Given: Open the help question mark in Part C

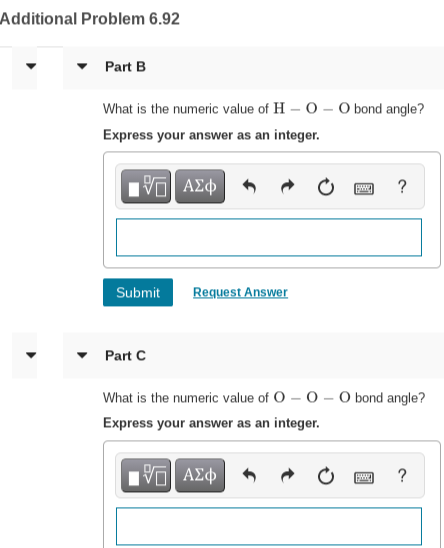Looking at the screenshot, I should point(402,475).
